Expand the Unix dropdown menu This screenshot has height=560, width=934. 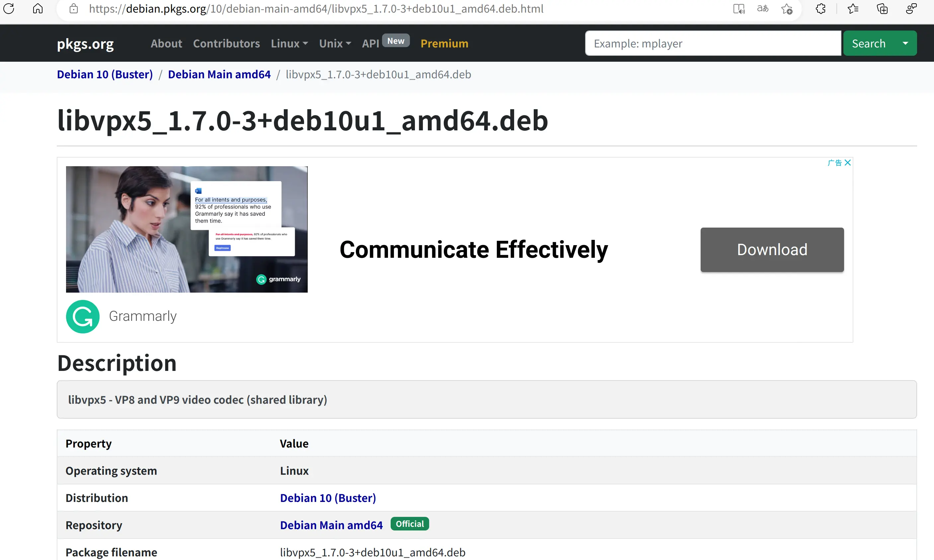335,43
